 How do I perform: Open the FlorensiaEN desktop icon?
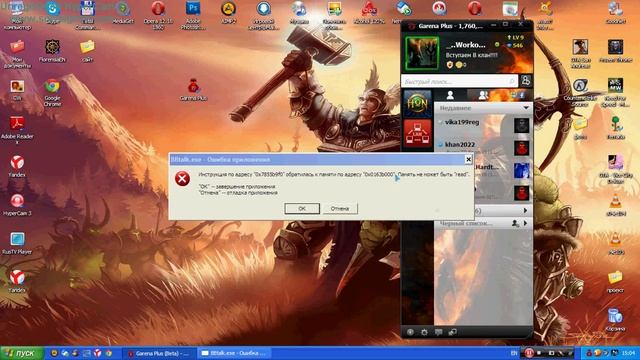click(52, 51)
